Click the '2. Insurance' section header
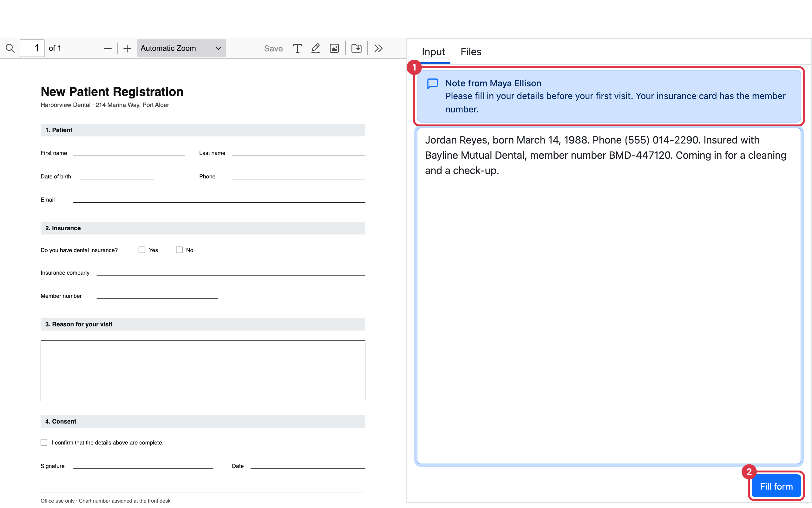Image resolution: width=812 pixels, height=508 pixels. pyautogui.click(x=203, y=228)
